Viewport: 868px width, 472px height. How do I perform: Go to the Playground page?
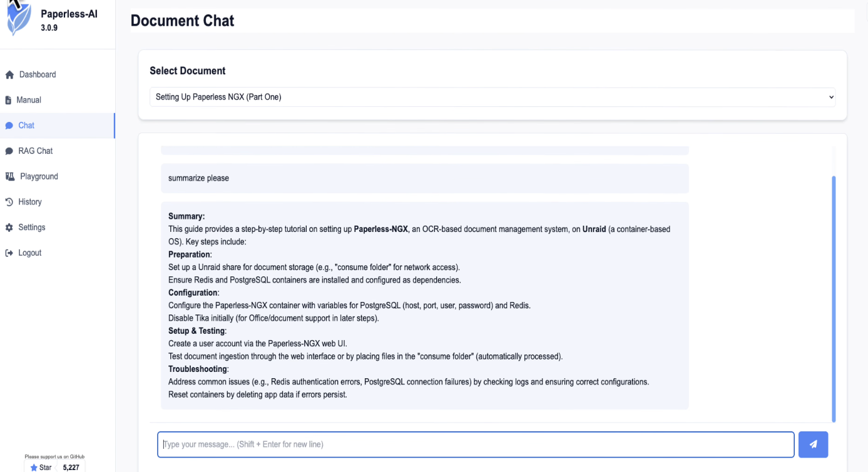pyautogui.click(x=39, y=176)
